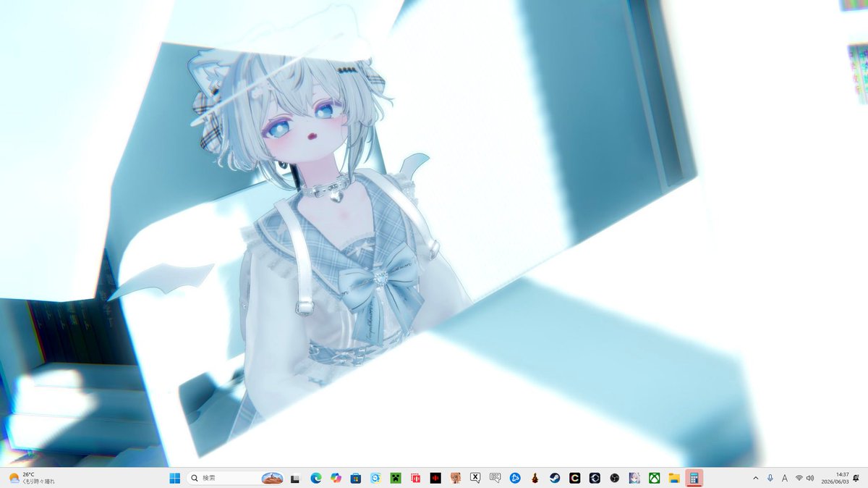
Task: Open the black X app on taskbar
Action: tap(475, 478)
